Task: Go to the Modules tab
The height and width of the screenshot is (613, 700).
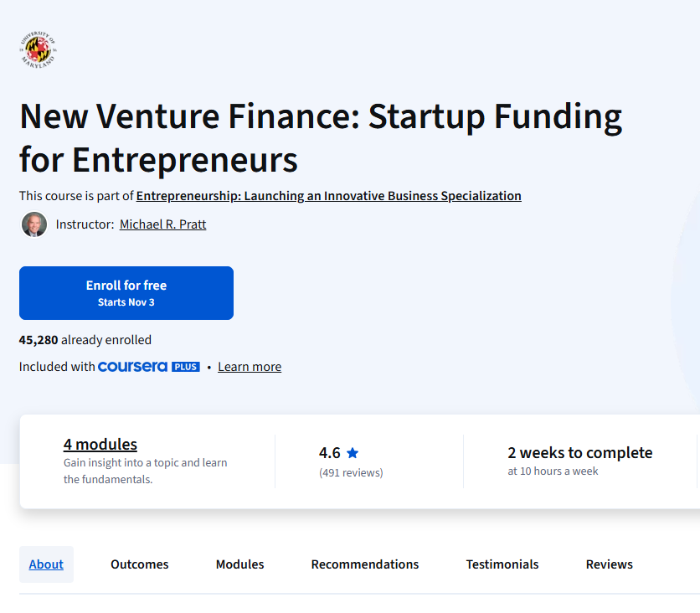Action: [239, 564]
